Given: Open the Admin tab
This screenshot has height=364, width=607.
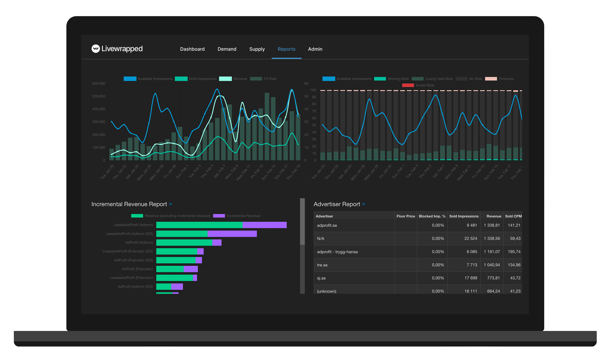Looking at the screenshot, I should click(x=315, y=49).
